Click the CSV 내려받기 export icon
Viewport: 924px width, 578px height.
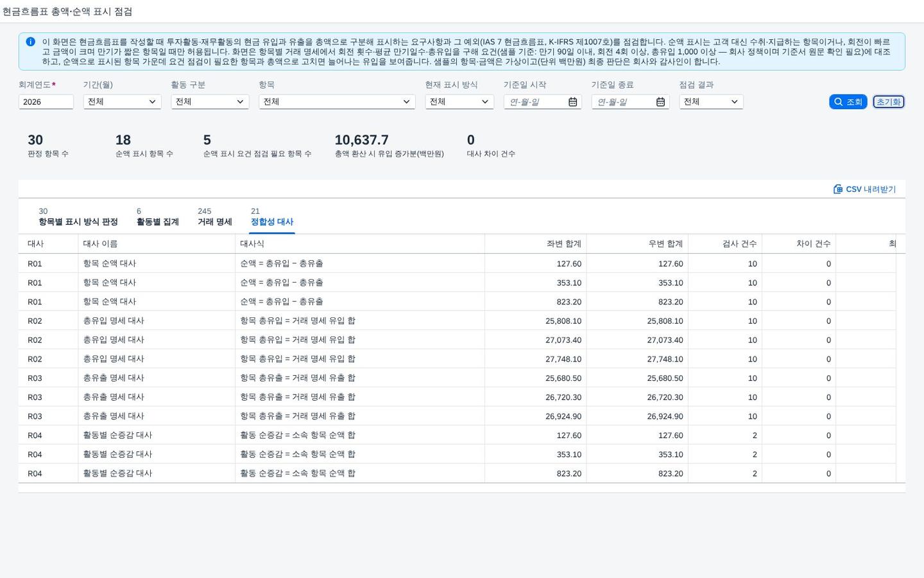click(838, 189)
